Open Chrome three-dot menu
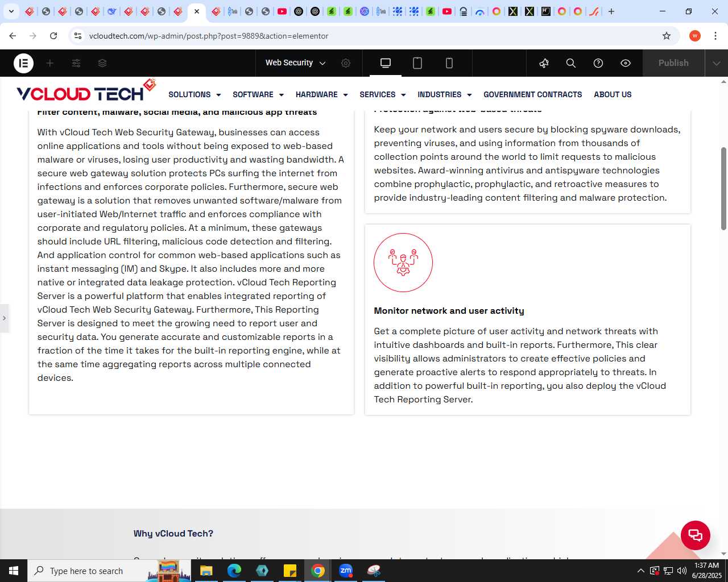Screen dimensions: 728x582 click(715, 36)
